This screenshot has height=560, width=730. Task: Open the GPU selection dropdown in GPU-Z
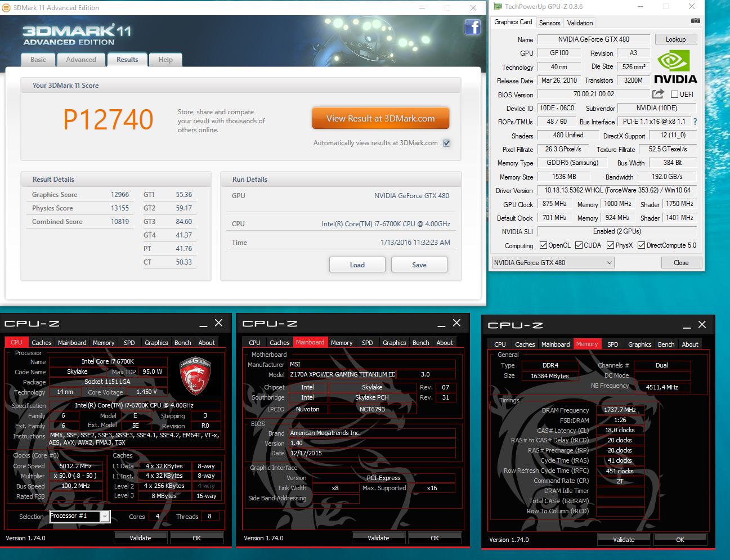pos(553,263)
